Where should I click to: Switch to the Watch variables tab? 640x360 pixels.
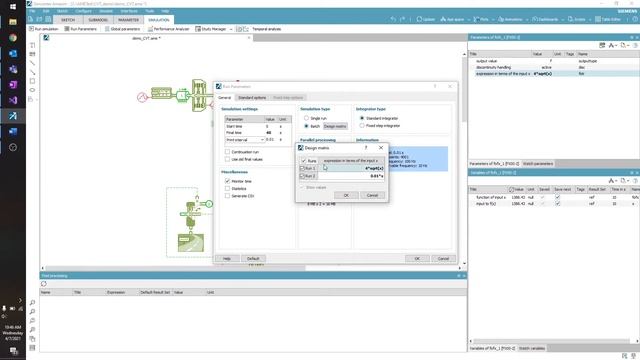(531, 348)
